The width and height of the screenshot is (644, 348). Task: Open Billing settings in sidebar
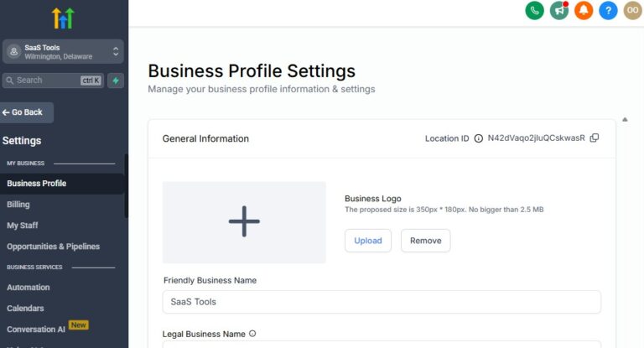[x=18, y=205]
